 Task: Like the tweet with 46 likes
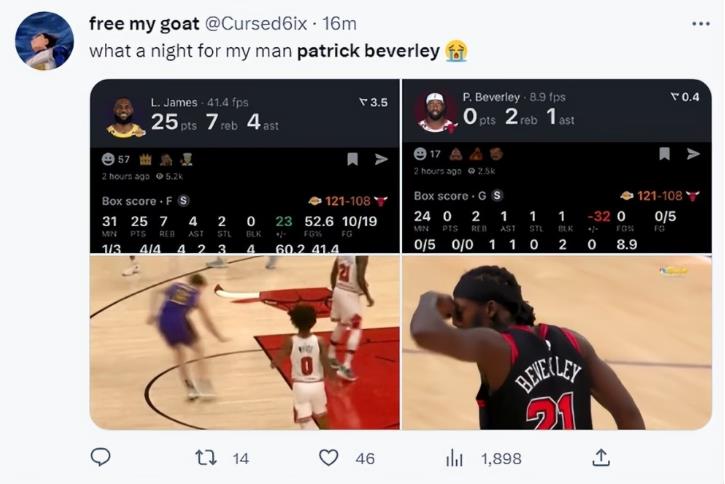pos(328,458)
